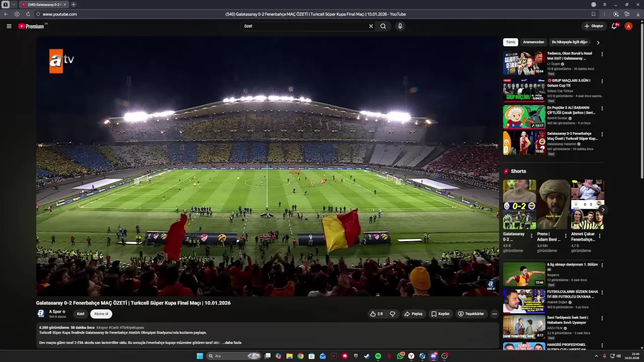The height and width of the screenshot is (362, 644).
Task: Open Google Chrome from the taskbar
Action: [300, 356]
